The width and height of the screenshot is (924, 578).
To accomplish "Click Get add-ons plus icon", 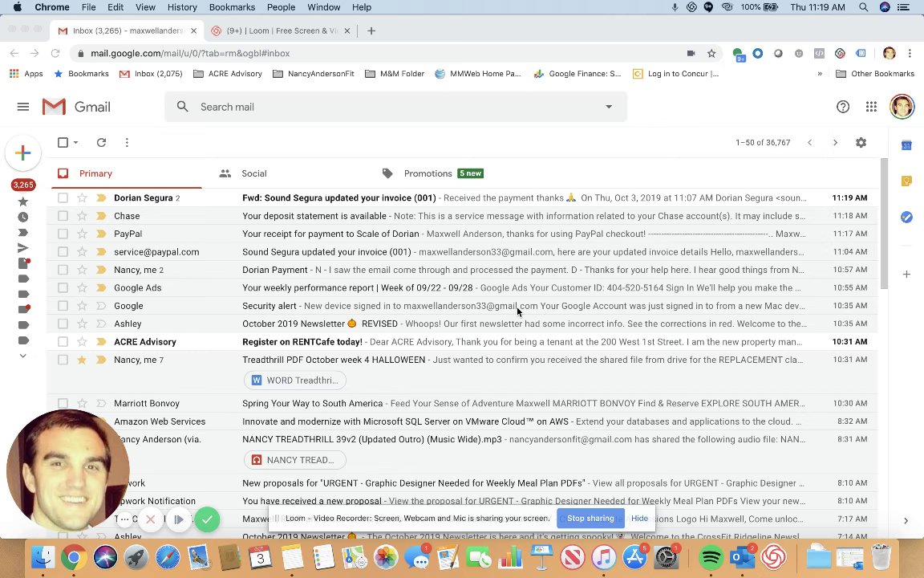I will coord(906,275).
